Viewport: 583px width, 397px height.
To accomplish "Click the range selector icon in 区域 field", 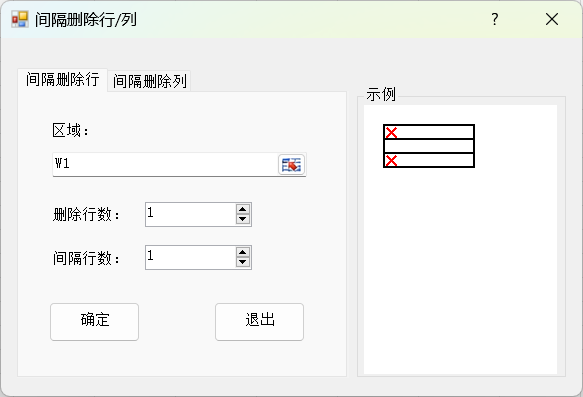I will (x=291, y=165).
